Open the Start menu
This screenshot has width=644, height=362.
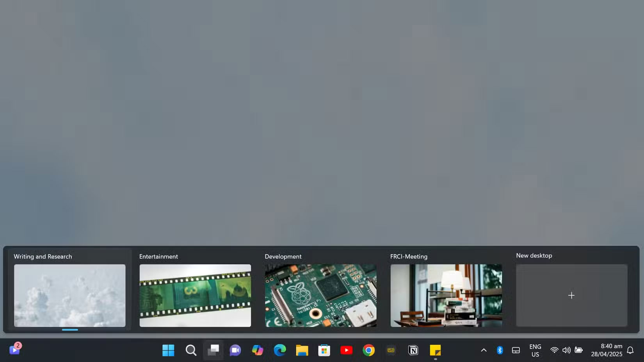[x=168, y=350]
